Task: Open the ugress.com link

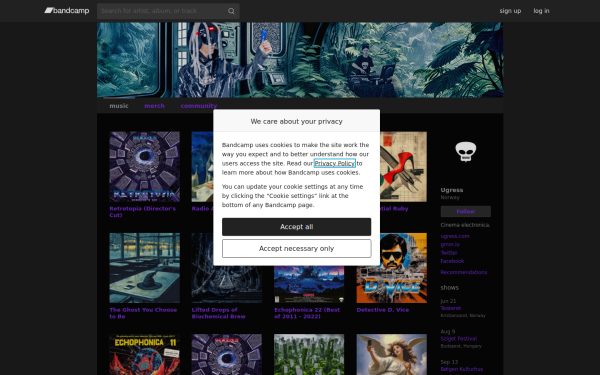Action: [x=455, y=236]
